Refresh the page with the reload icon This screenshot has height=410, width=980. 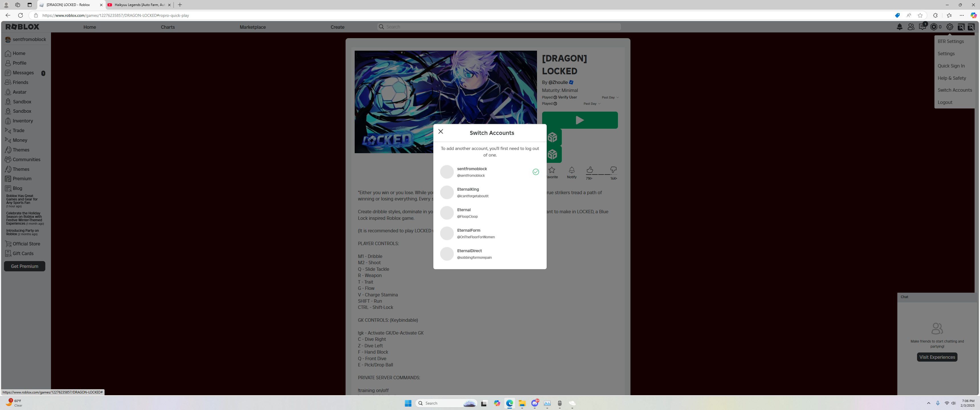point(21,16)
